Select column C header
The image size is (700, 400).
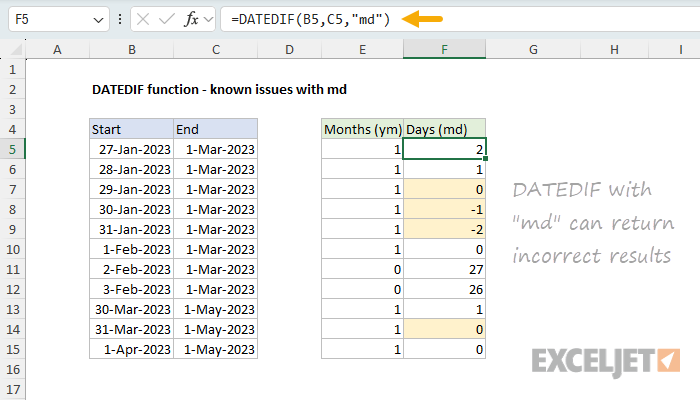(x=216, y=50)
